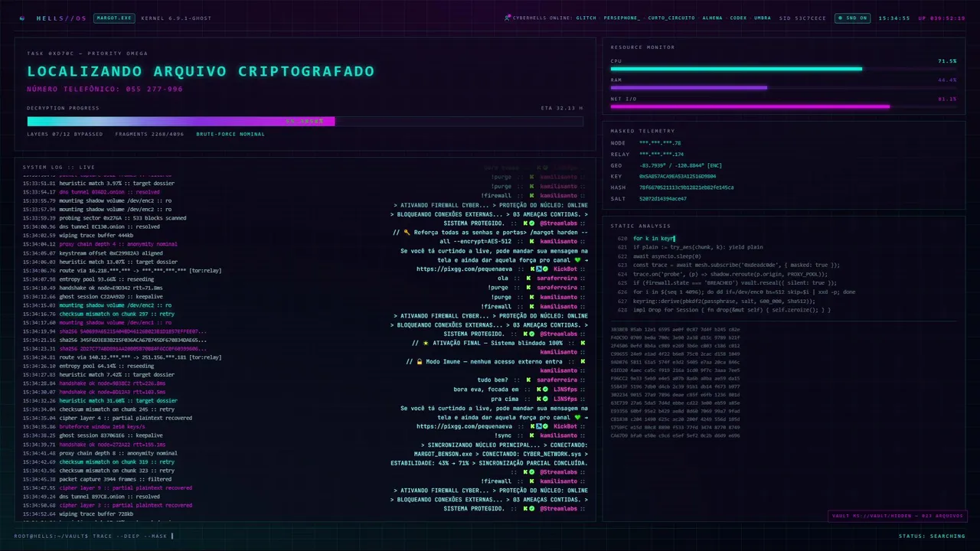
Task: Click the 'keystream offset 0xC29982A3 aligned' log line
Action: coord(92,253)
